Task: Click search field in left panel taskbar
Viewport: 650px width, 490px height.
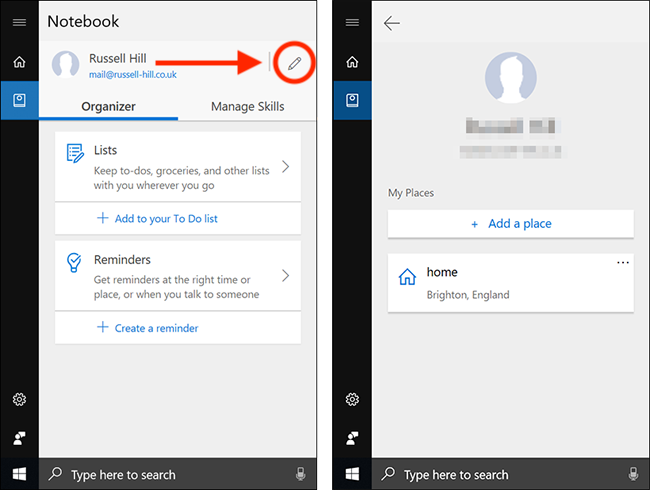Action: pos(178,474)
